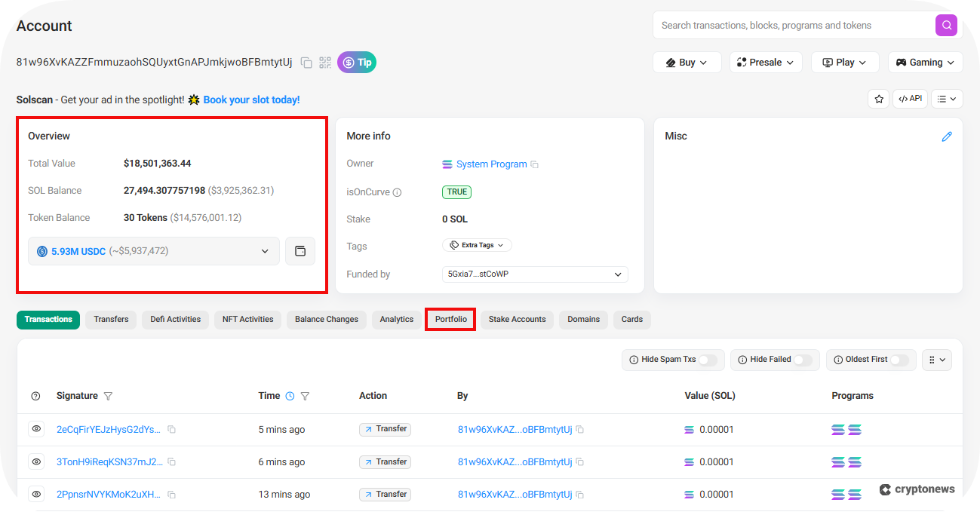Click the Tip icon next to the address
Viewport: 980px width, 518px height.
(356, 62)
